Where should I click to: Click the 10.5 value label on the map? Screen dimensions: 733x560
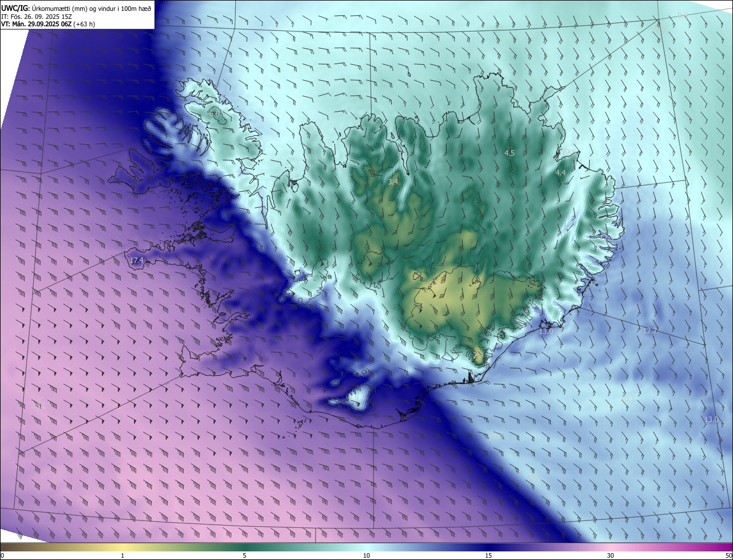568,152
